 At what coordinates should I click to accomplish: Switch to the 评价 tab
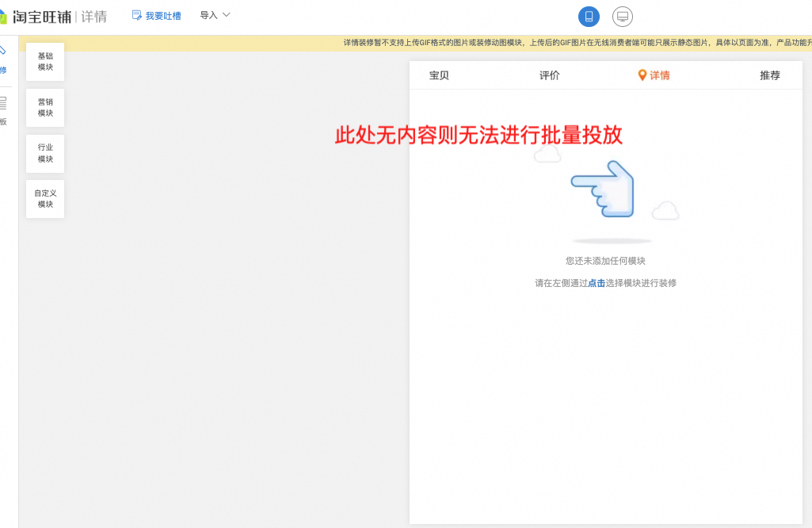550,75
